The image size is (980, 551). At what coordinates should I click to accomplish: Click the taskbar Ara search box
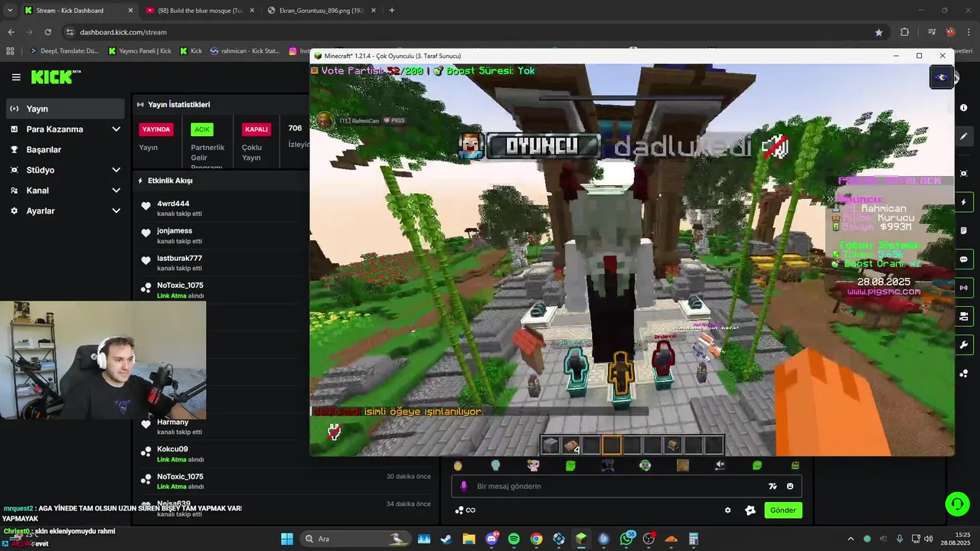click(x=354, y=539)
